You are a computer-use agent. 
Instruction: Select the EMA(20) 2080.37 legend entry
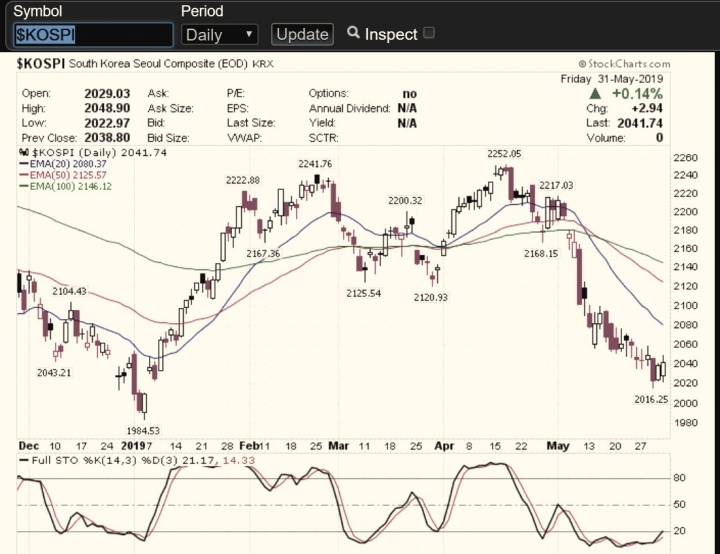(x=63, y=164)
